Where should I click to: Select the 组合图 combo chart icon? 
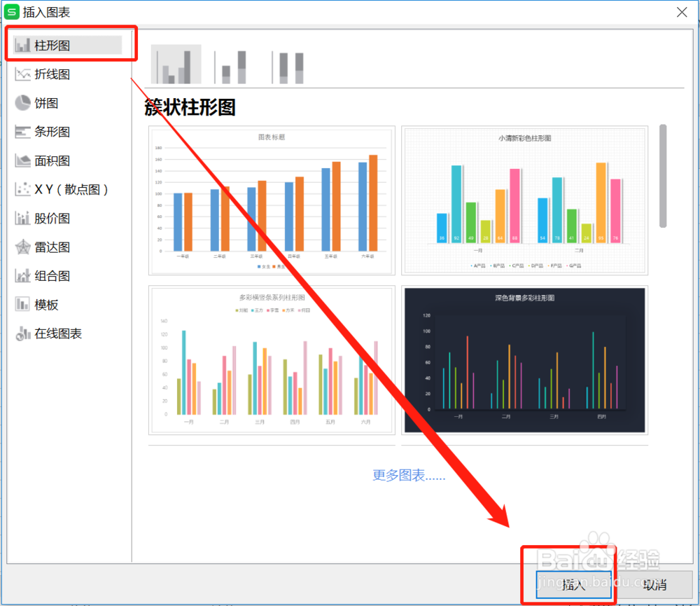(x=22, y=276)
